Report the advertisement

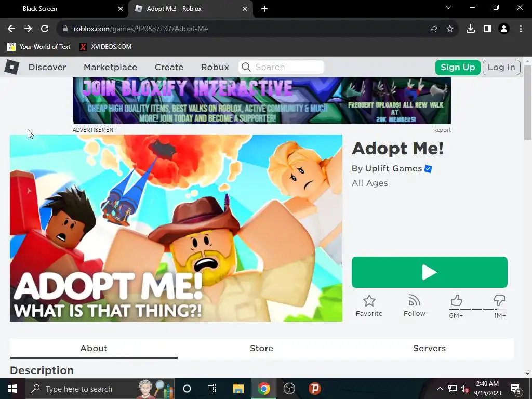point(442,130)
